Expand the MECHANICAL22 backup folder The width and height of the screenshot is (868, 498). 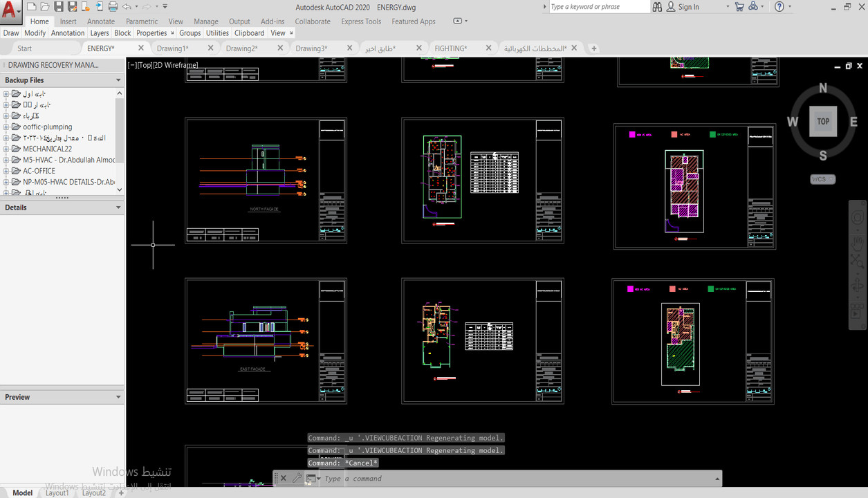6,149
